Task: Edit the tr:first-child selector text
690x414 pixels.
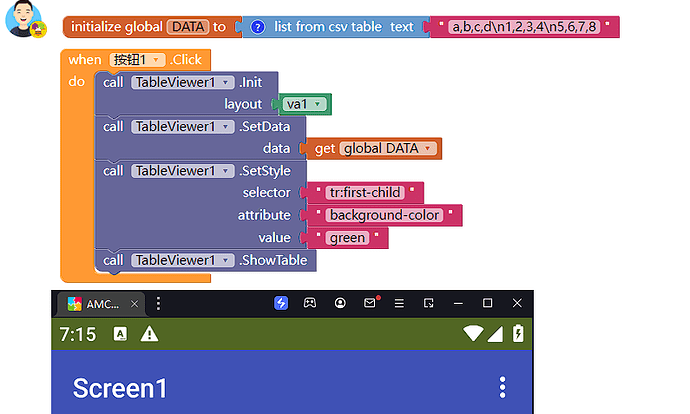Action: pos(365,193)
